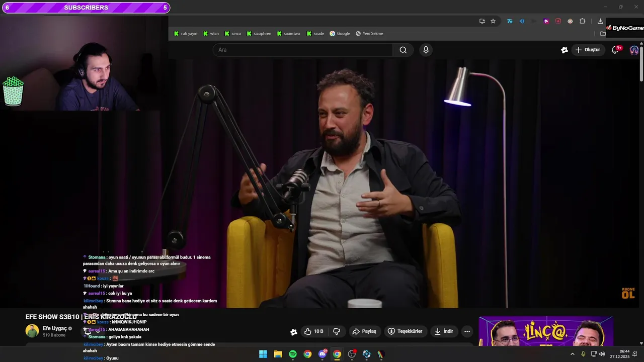Open the YouTube notifications bell

pos(615,50)
